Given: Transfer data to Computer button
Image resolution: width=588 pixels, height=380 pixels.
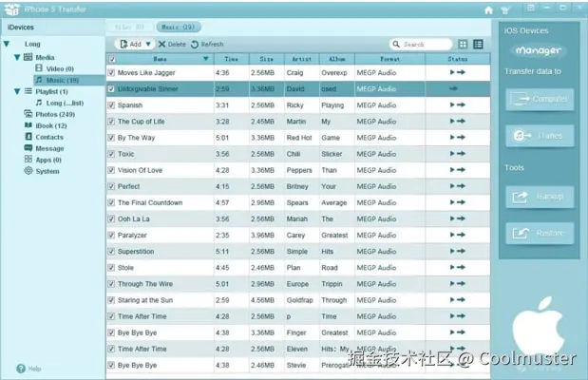Looking at the screenshot, I should click(x=540, y=99).
